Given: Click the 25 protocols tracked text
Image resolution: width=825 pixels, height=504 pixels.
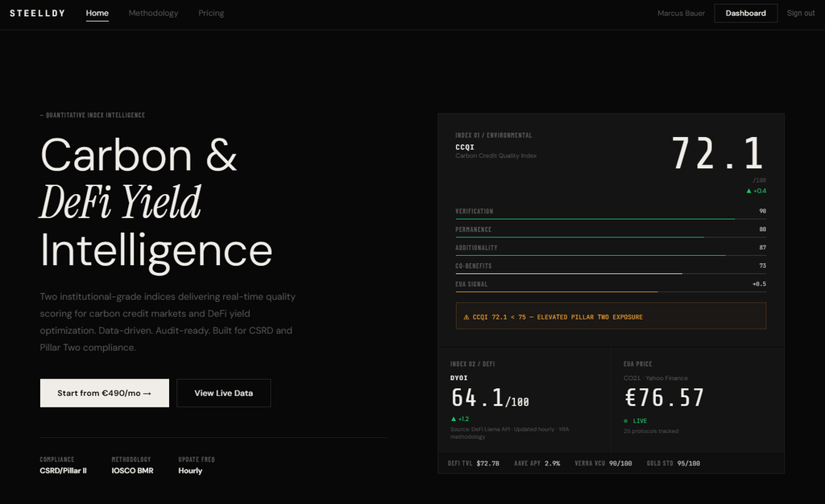Looking at the screenshot, I should pos(651,431).
